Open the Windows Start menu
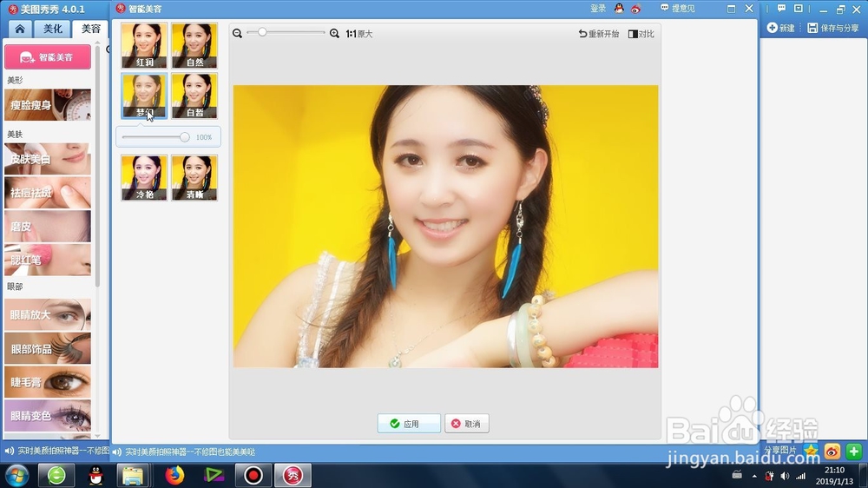 click(x=16, y=475)
